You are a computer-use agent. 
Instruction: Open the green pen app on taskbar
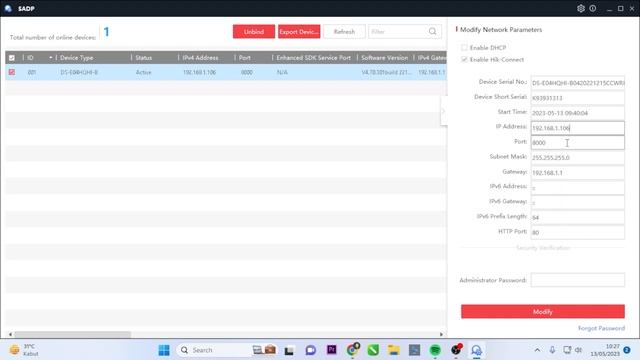point(373,350)
